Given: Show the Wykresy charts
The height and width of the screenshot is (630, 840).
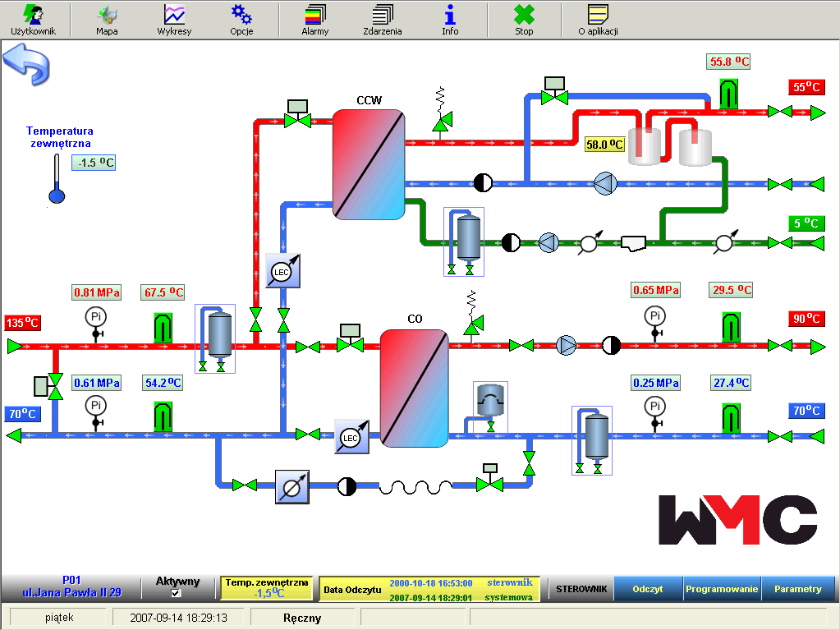Looking at the screenshot, I should pyautogui.click(x=174, y=20).
